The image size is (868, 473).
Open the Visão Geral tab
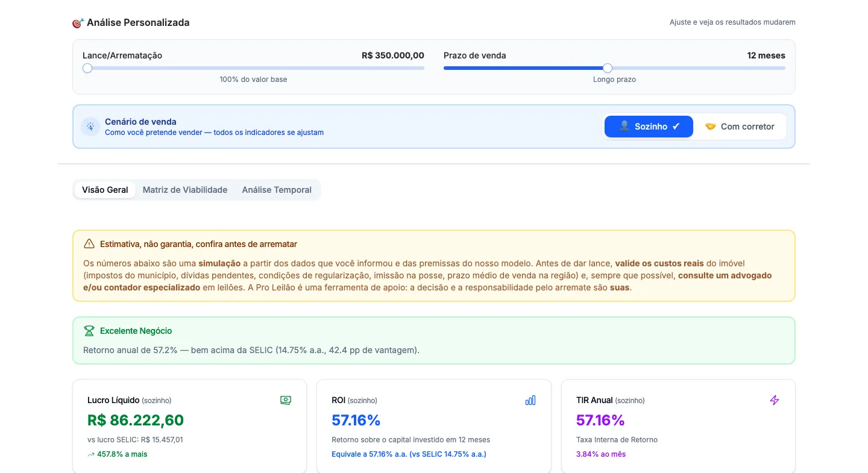pos(105,190)
